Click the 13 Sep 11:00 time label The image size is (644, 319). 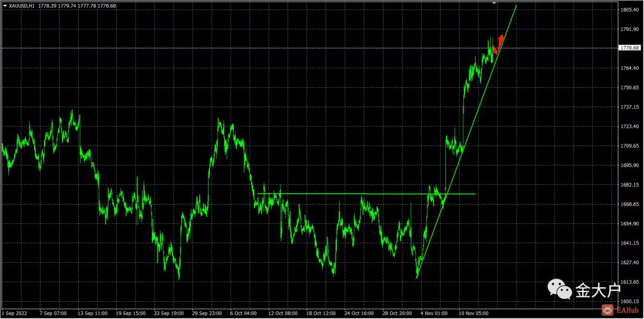92,313
